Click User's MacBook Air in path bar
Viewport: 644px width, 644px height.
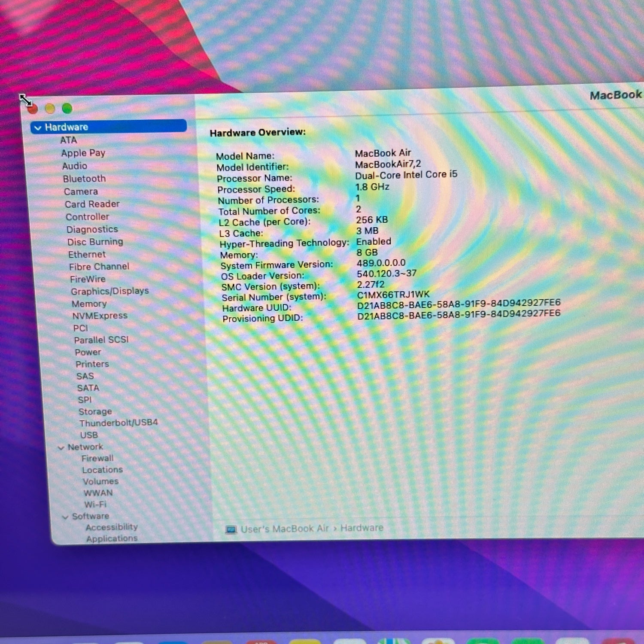tap(285, 529)
